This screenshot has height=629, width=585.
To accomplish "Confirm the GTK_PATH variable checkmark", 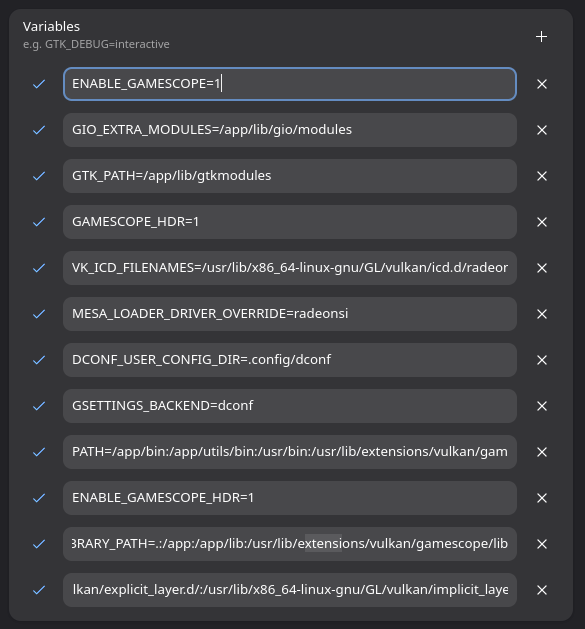I will [39, 176].
